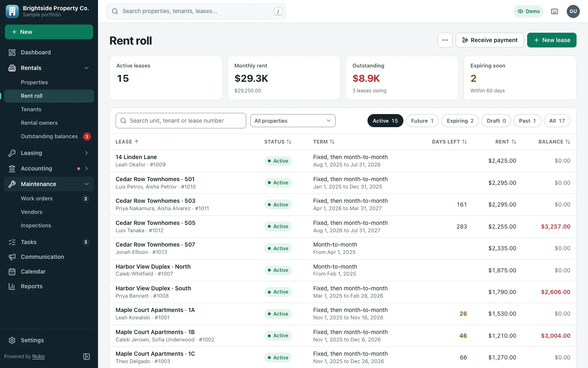This screenshot has height=368, width=588.
Task: Focus the search unit or tenant field
Action: [x=181, y=121]
